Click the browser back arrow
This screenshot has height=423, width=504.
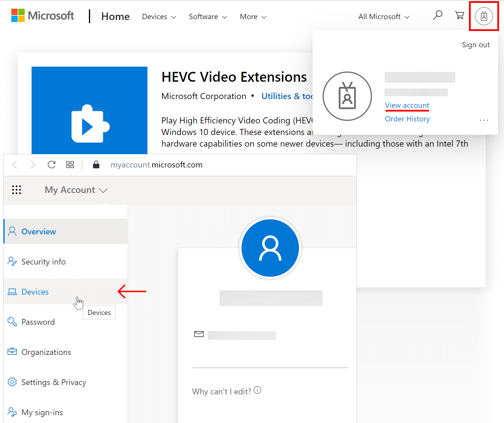[x=15, y=165]
